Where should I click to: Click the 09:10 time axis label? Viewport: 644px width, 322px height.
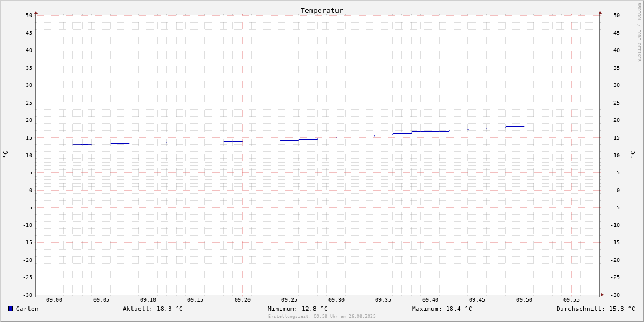(x=148, y=300)
